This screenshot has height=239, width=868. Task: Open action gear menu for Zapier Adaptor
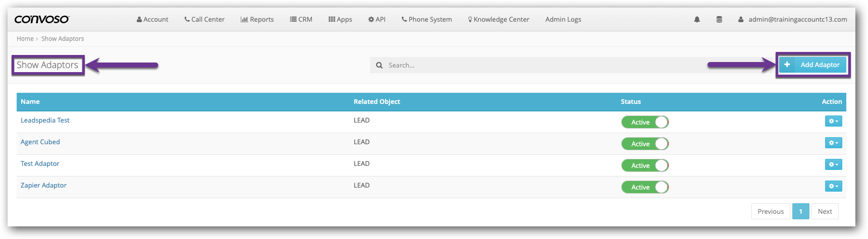tap(833, 186)
